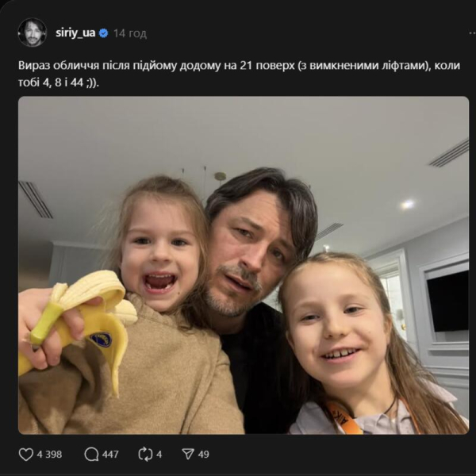Click the round ceiling spotlight in the photo
The image size is (476, 476).
[x=407, y=204]
